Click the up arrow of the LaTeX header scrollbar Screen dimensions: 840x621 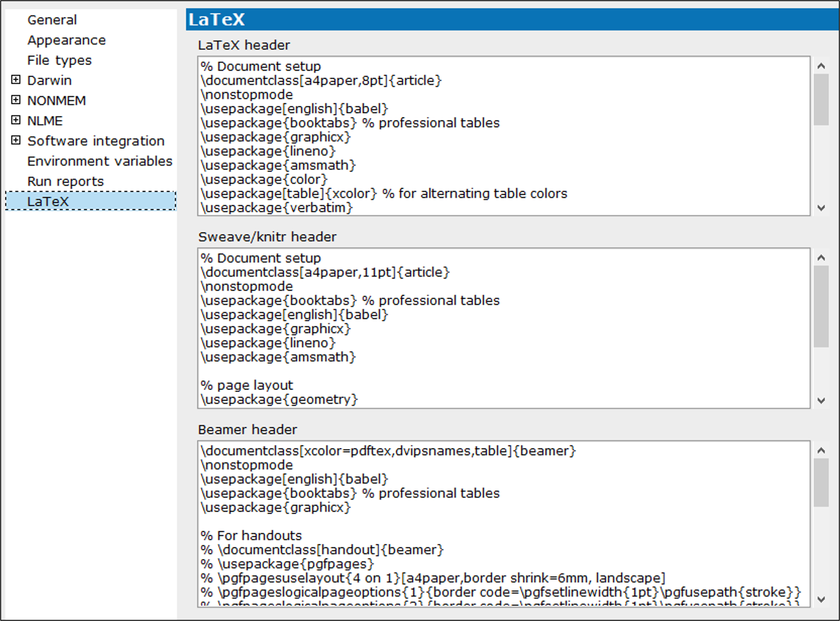[821, 66]
